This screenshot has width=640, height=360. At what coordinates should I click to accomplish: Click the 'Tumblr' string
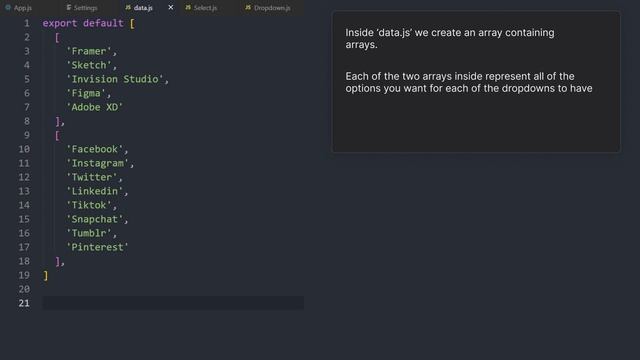click(x=89, y=233)
